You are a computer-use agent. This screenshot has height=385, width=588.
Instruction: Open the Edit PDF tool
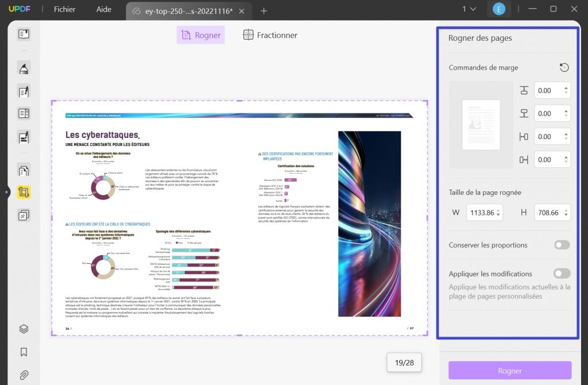(x=24, y=91)
